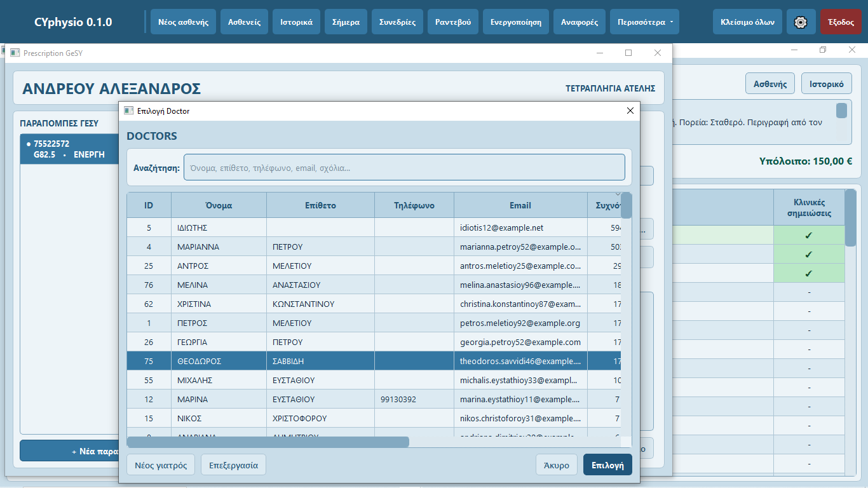Select referral 75522572 in ΠΑΡΑΠΟΜΠΕΣ ΓΕΣΥ
The image size is (868, 488).
(70, 149)
